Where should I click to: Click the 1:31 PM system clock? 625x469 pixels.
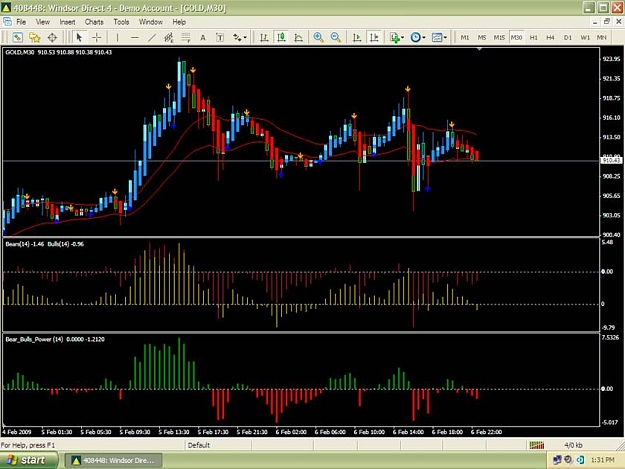pyautogui.click(x=602, y=460)
